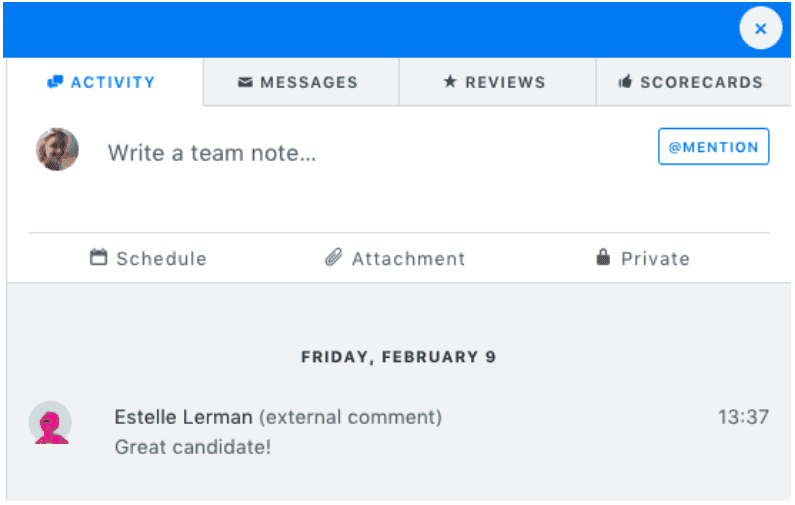Click the Activity tab speech bubbles icon
795x505 pixels.
click(x=55, y=82)
